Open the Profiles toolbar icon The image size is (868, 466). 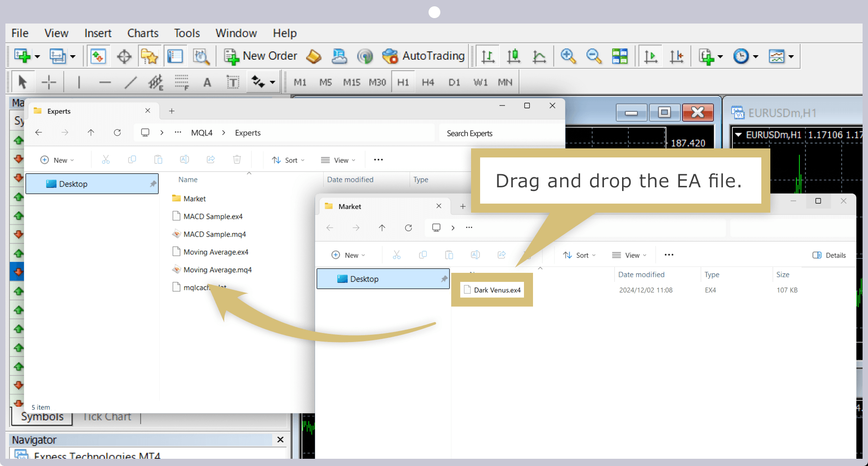click(x=57, y=56)
